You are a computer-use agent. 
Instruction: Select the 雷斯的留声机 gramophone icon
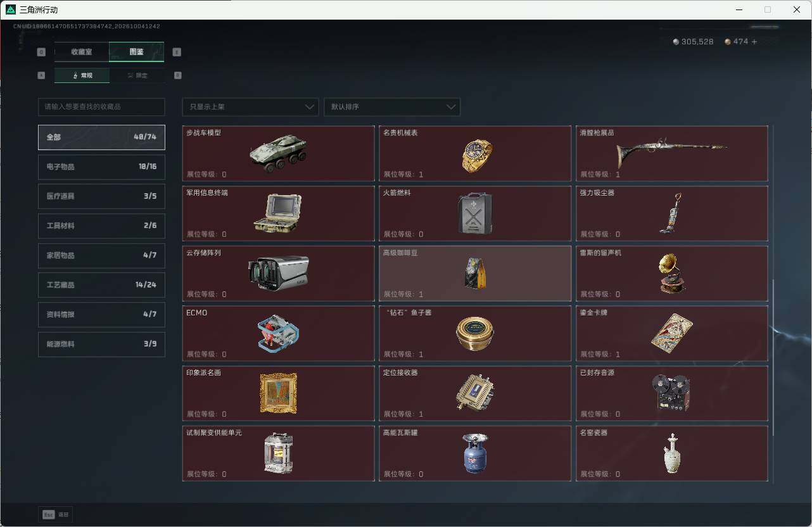click(x=671, y=274)
